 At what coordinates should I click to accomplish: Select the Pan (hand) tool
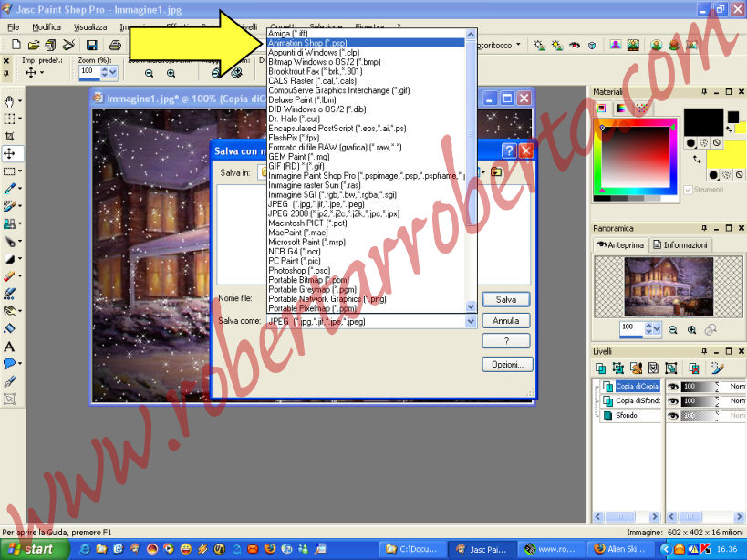[9, 101]
